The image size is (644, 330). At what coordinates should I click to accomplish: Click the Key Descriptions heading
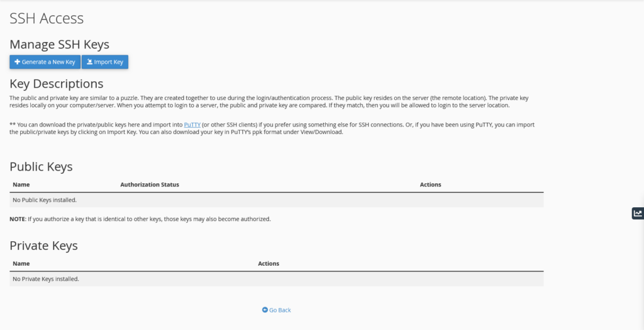coord(56,83)
